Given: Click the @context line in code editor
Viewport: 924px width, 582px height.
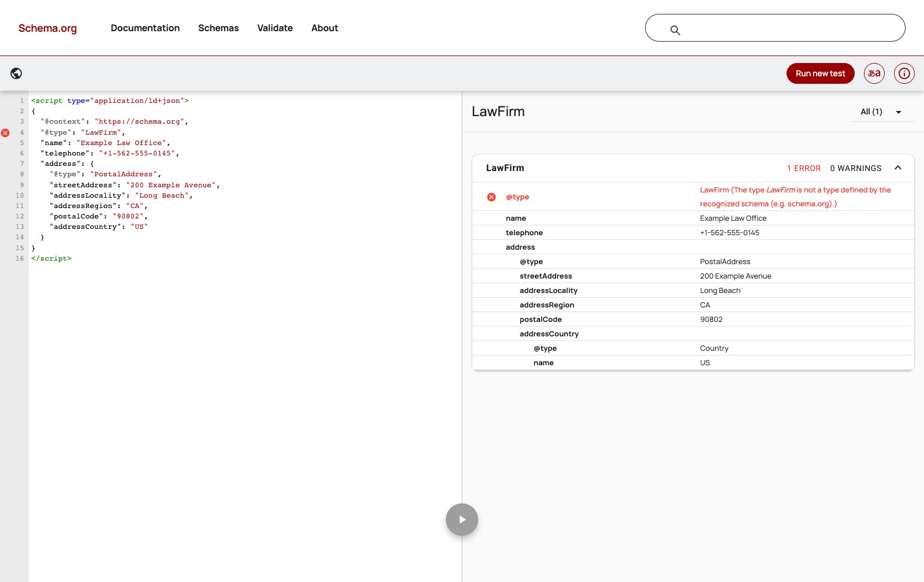Looking at the screenshot, I should pyautogui.click(x=114, y=121).
